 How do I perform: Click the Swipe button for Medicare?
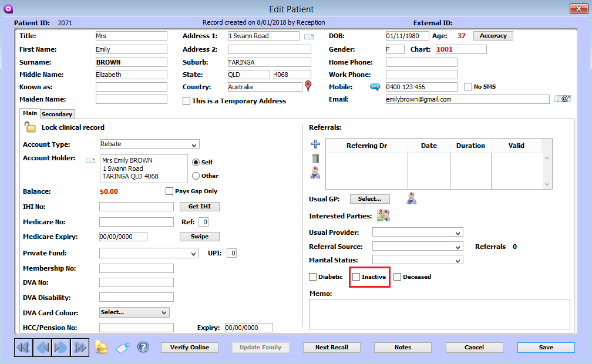click(199, 237)
